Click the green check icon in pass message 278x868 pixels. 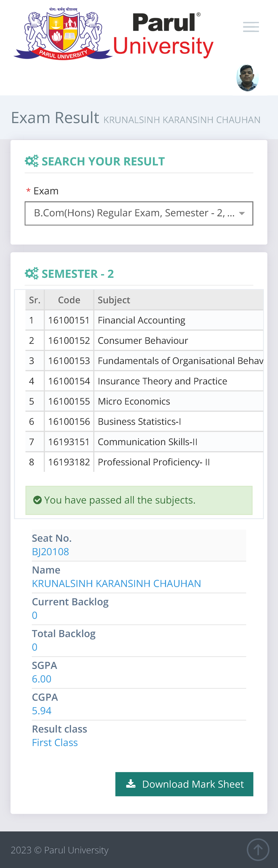(x=37, y=500)
